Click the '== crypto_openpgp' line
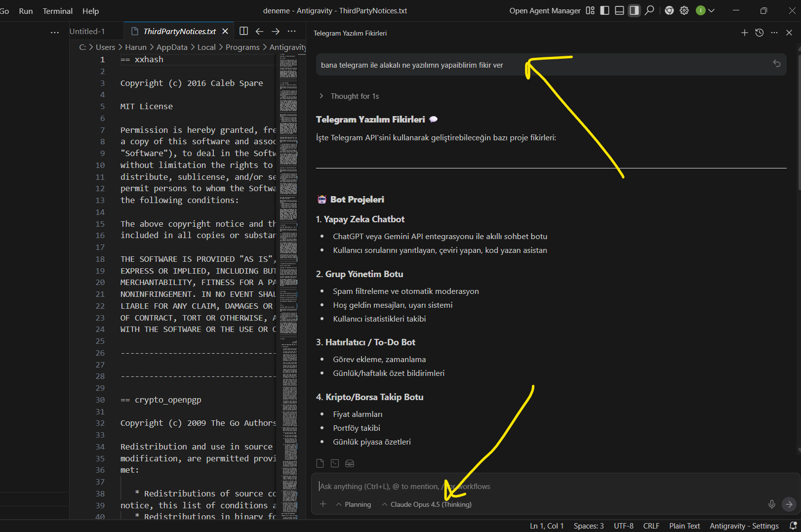 coord(161,400)
